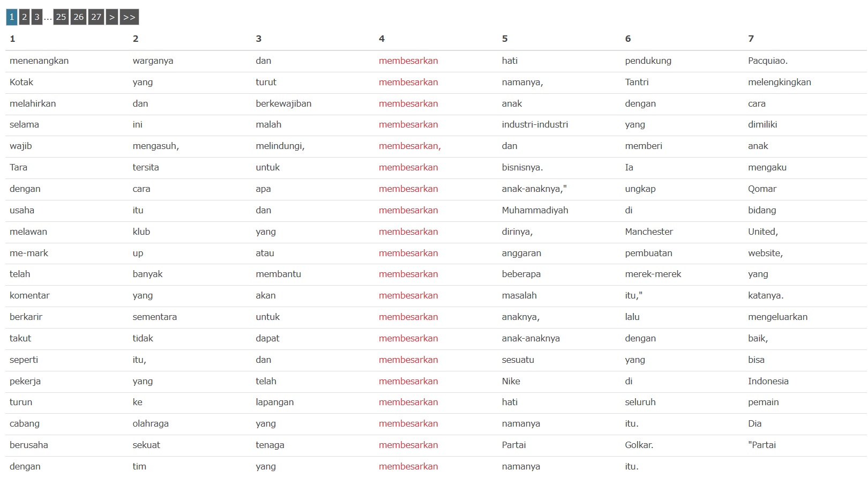Click column header 7
Viewport: 868px width, 477px height.
(x=751, y=39)
